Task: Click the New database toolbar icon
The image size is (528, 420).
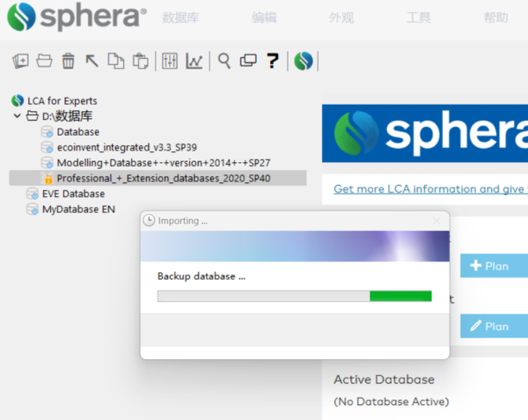Action: point(20,62)
